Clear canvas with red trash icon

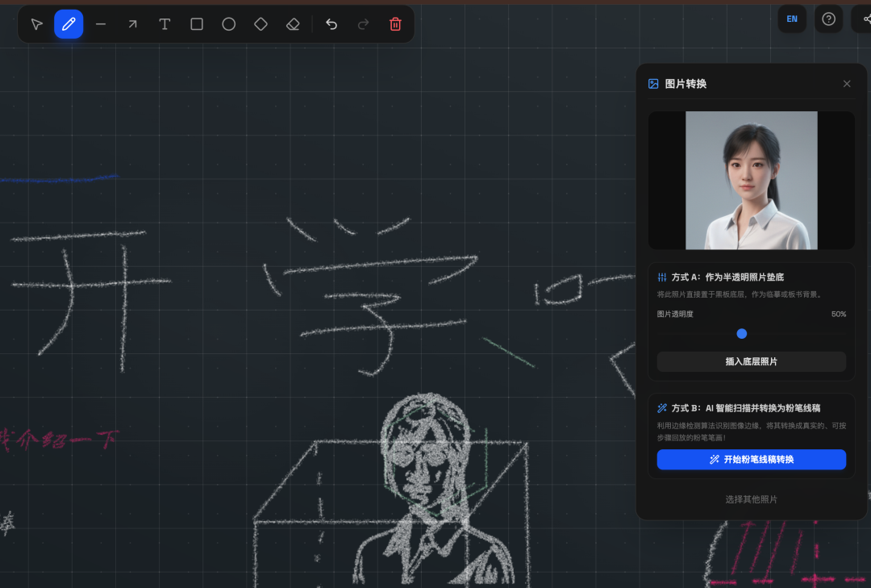(x=395, y=24)
